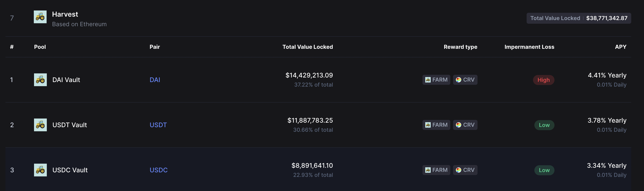
Task: Click the DAI Vault tractor icon
Action: click(x=40, y=80)
